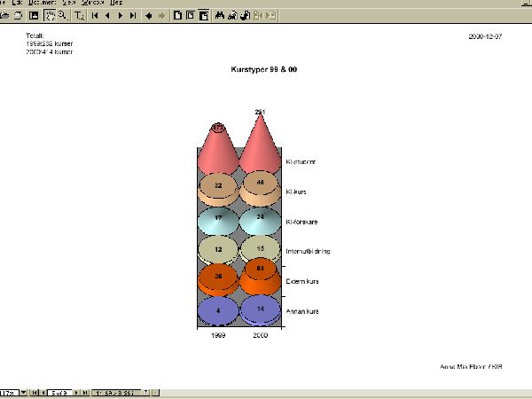Open the Find binoculars tool
Screen dimensions: 532x399
pyautogui.click(x=220, y=15)
